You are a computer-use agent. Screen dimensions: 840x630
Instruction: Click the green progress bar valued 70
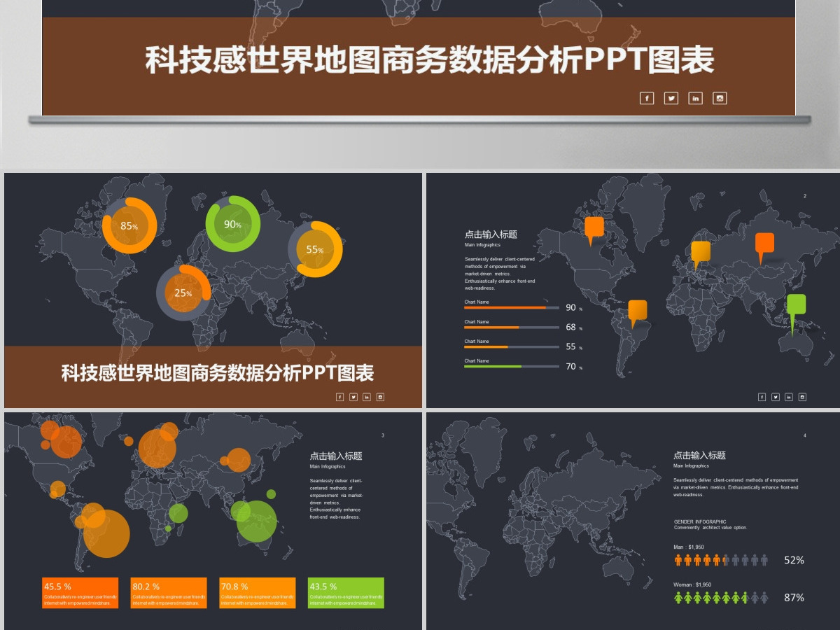512,366
